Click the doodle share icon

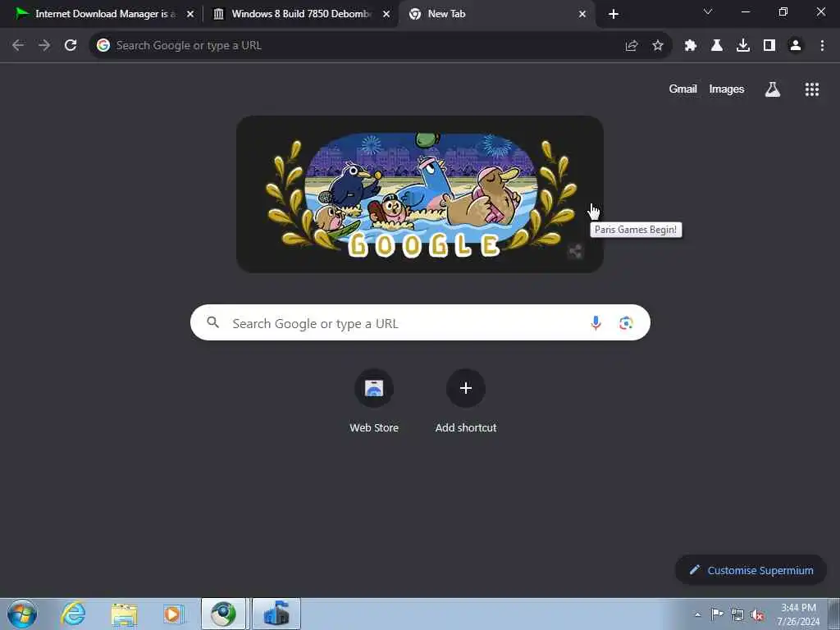(x=575, y=251)
